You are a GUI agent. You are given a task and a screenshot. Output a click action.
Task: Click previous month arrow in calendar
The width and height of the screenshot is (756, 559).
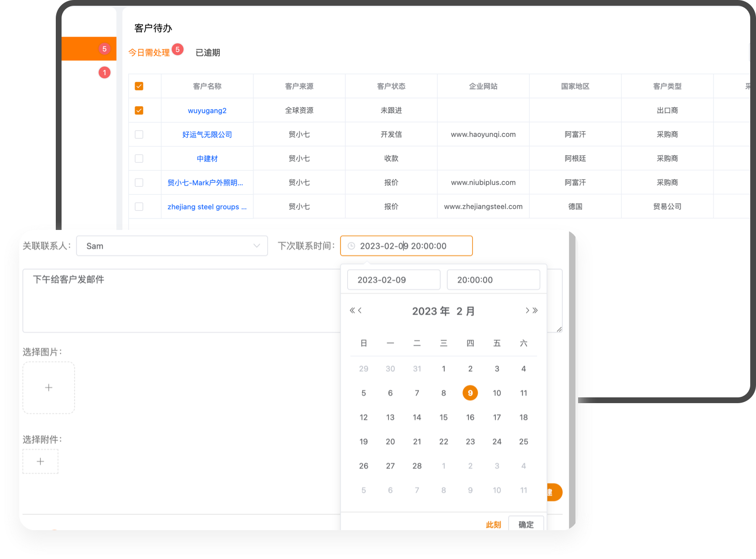coord(360,311)
